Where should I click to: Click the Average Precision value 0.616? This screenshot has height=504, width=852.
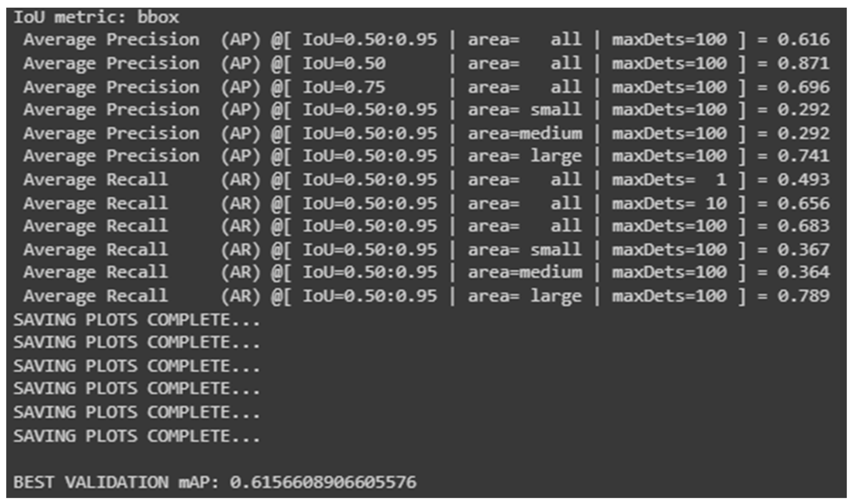tap(803, 40)
